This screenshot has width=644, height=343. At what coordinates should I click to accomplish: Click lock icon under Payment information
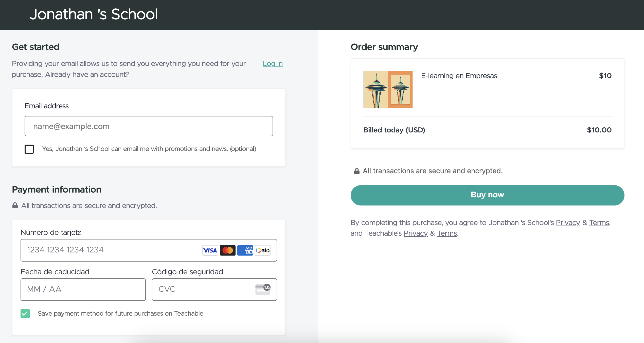(15, 205)
